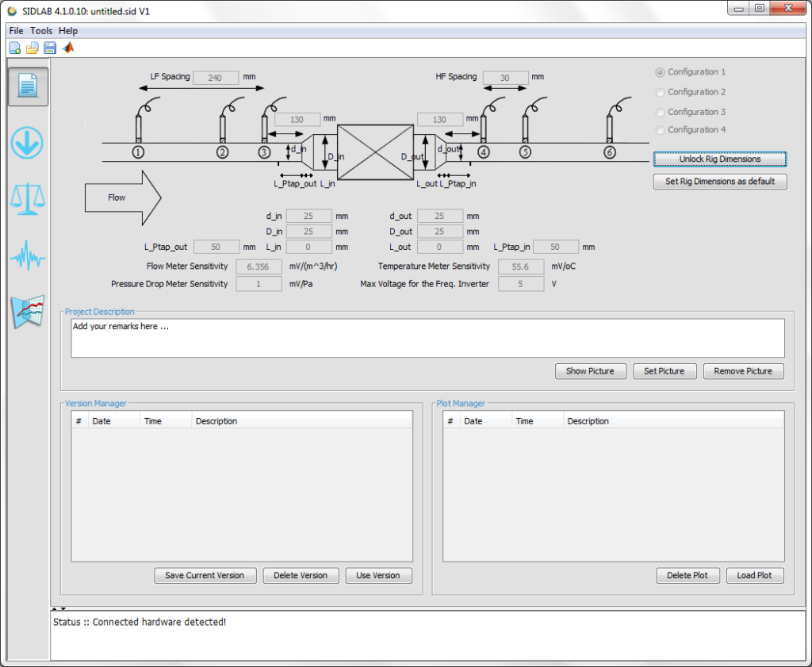Focus the lowercase d_in diameter field
812x667 pixels.
(x=309, y=216)
